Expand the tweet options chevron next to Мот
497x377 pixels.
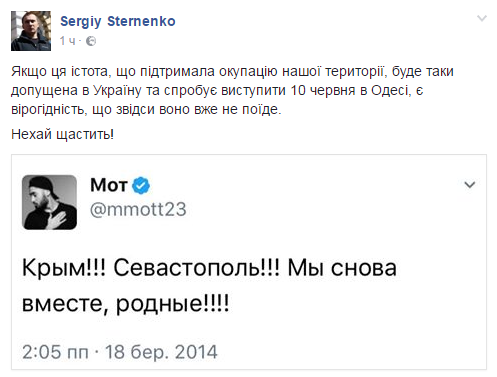[470, 184]
